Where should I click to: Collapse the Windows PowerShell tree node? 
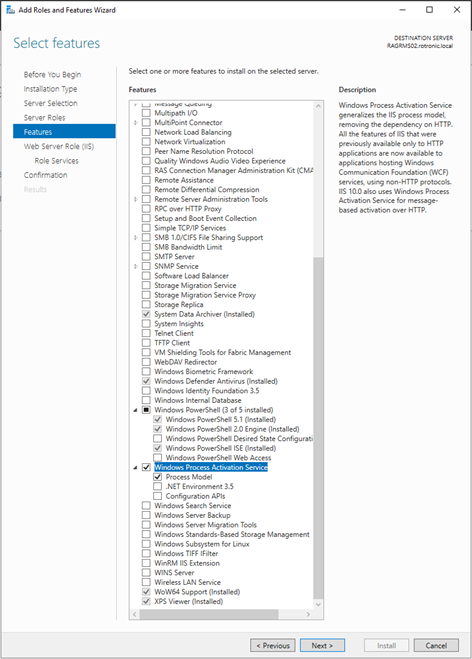pos(135,410)
